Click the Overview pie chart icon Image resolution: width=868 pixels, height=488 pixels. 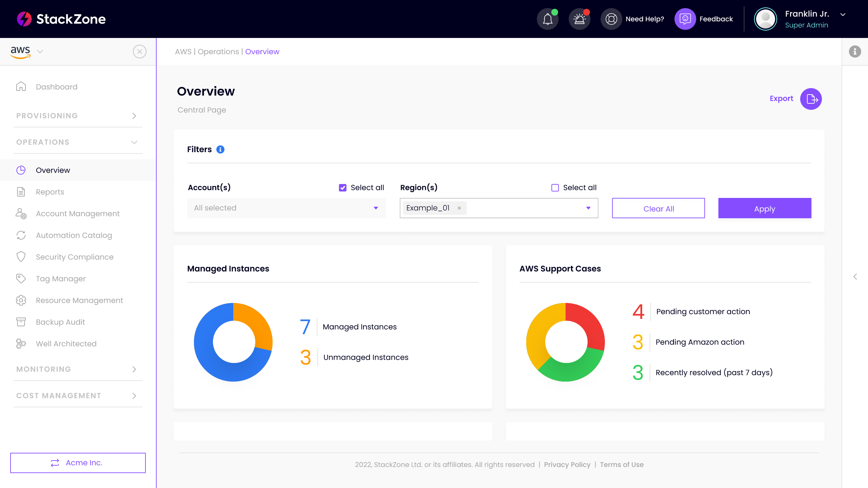pyautogui.click(x=21, y=170)
